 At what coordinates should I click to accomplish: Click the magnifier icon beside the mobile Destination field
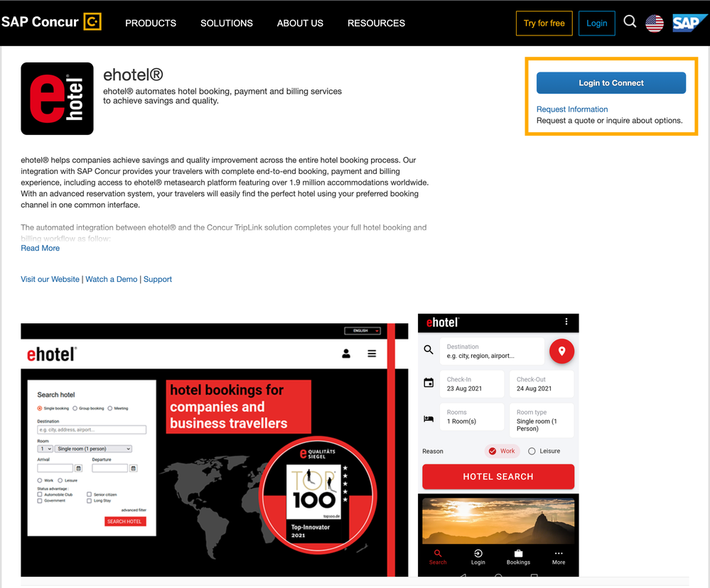429,349
